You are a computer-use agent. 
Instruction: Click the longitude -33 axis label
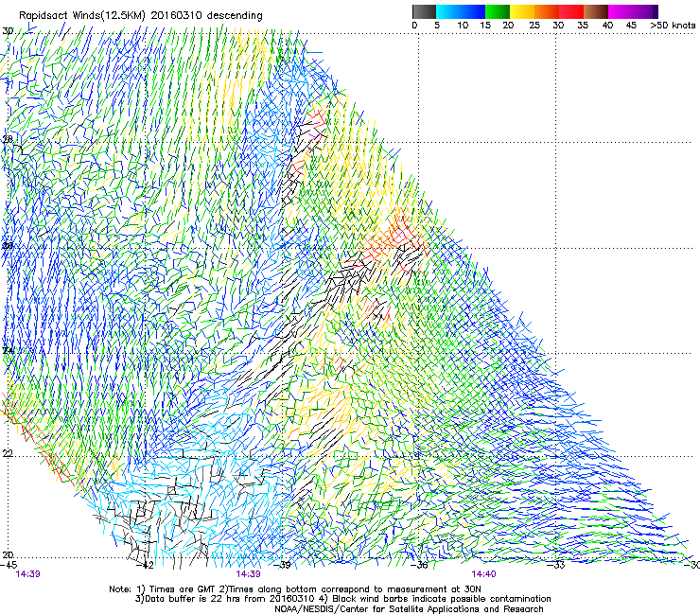pyautogui.click(x=556, y=565)
